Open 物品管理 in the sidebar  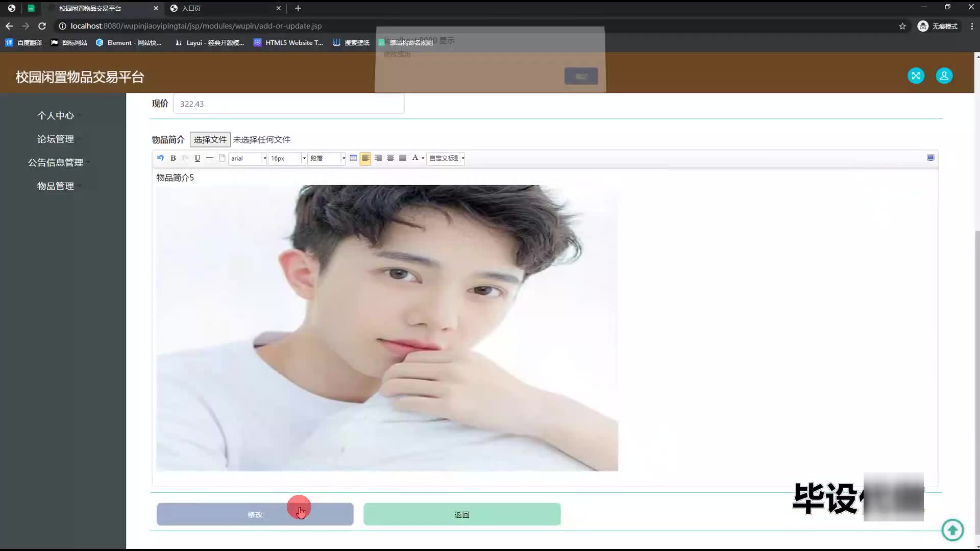56,186
